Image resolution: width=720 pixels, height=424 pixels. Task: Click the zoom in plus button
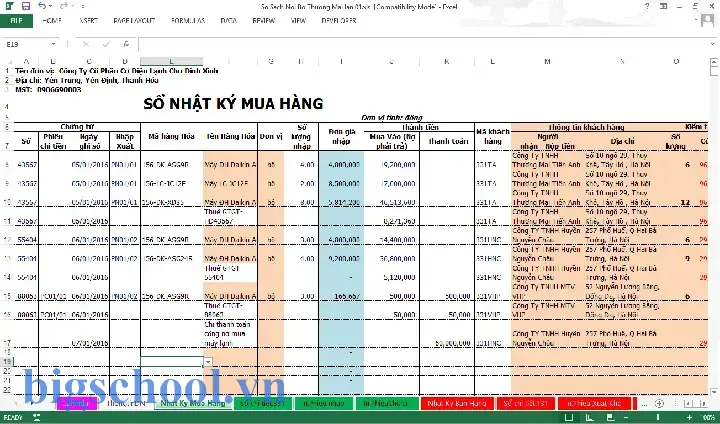(689, 417)
